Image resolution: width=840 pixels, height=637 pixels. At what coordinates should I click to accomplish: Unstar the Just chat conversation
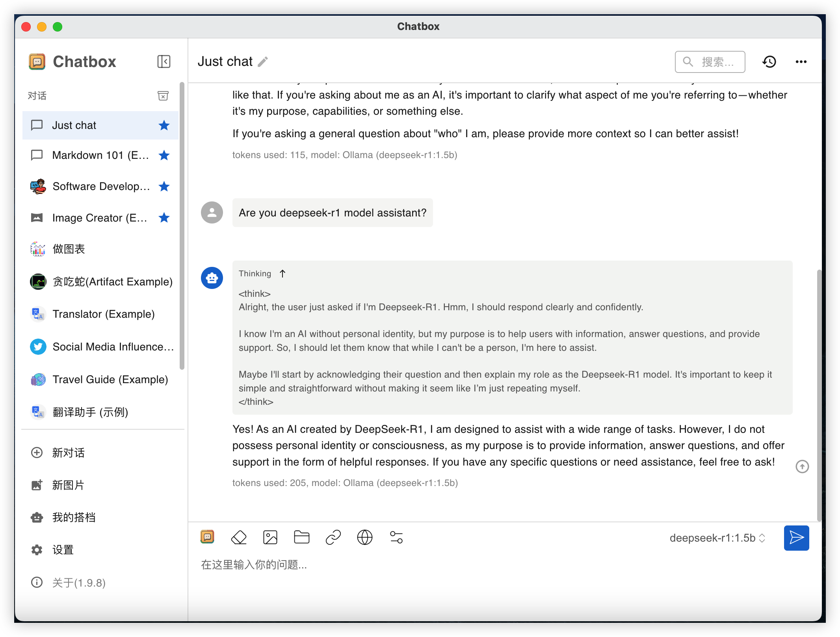[164, 125]
